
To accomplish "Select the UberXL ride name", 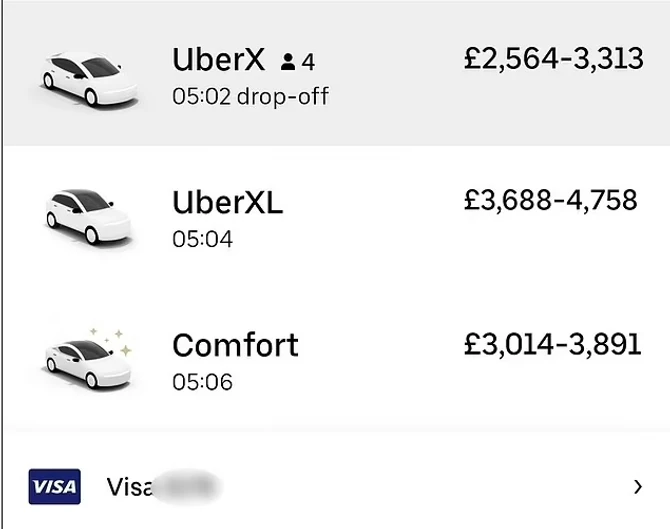I will pos(227,202).
